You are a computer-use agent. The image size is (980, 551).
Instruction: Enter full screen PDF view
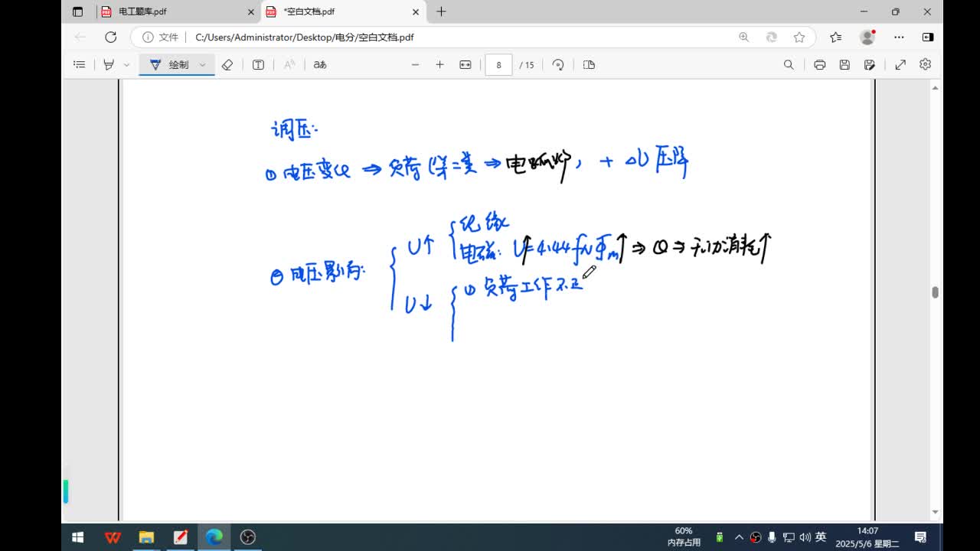tap(900, 64)
